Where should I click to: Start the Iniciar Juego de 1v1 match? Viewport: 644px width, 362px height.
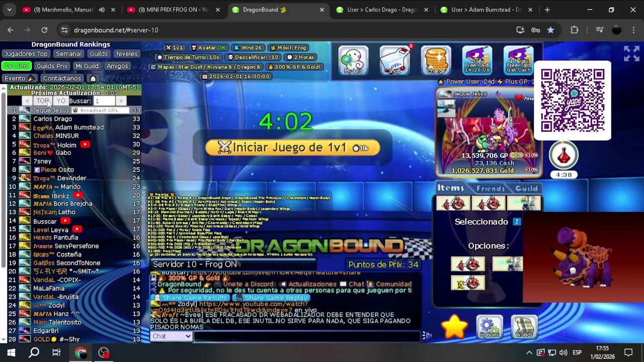[293, 148]
